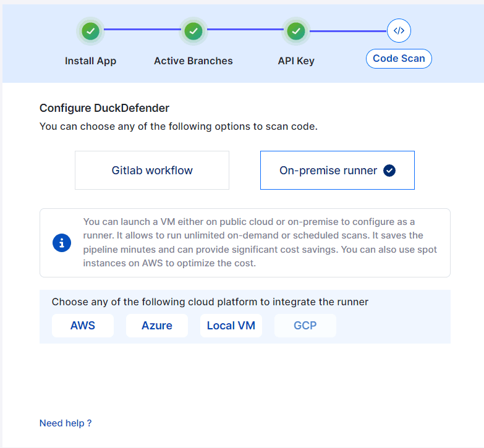Select the Gitlab workflow option
This screenshot has height=448, width=484.
click(x=152, y=171)
